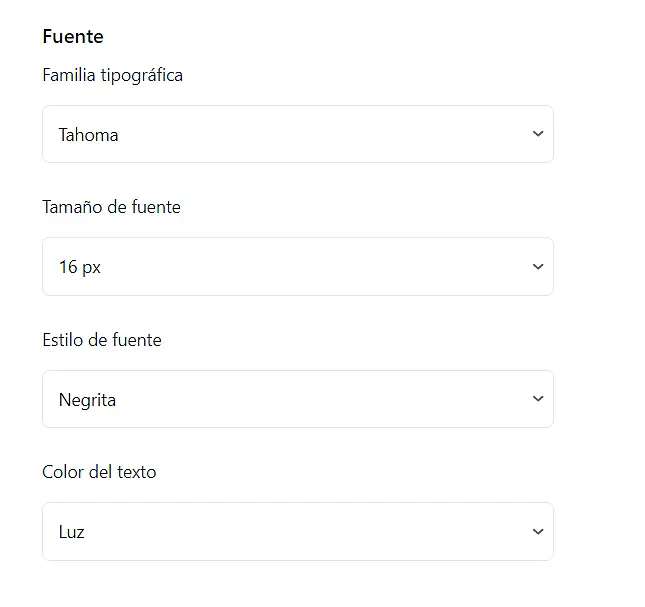
Task: Open the Estilo de fuente dropdown
Action: coord(297,399)
